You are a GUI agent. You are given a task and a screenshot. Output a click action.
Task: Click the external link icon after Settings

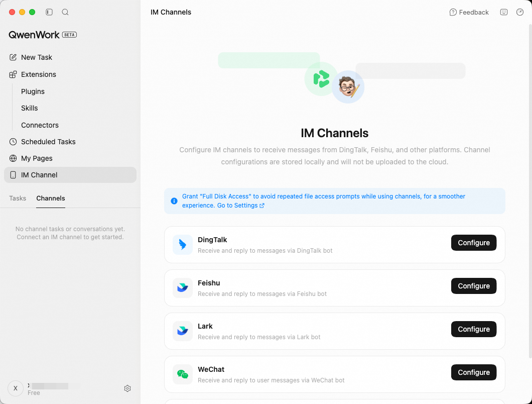[262, 206]
